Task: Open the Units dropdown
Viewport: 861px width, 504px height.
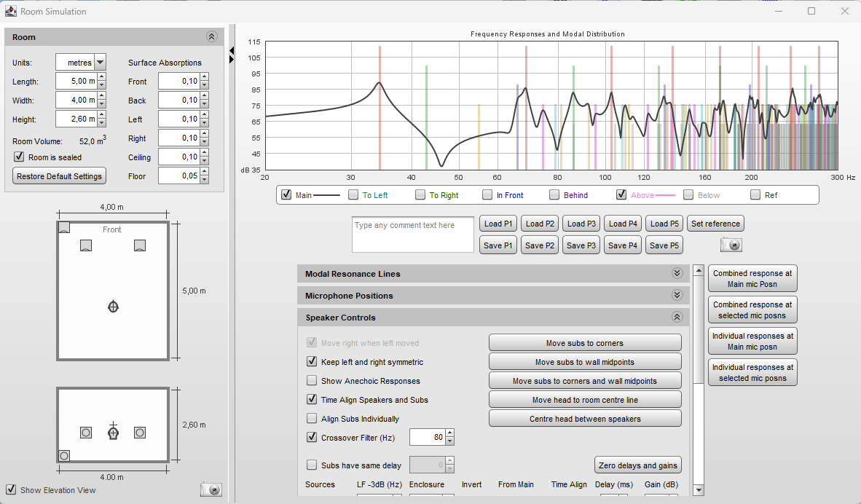Action: (101, 63)
